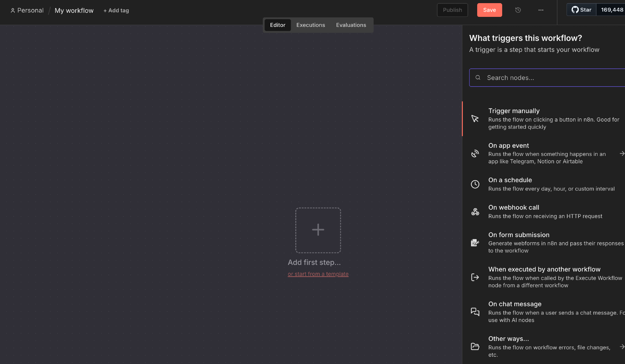Open the three-dots more options menu
Image resolution: width=625 pixels, height=364 pixels.
tap(541, 10)
